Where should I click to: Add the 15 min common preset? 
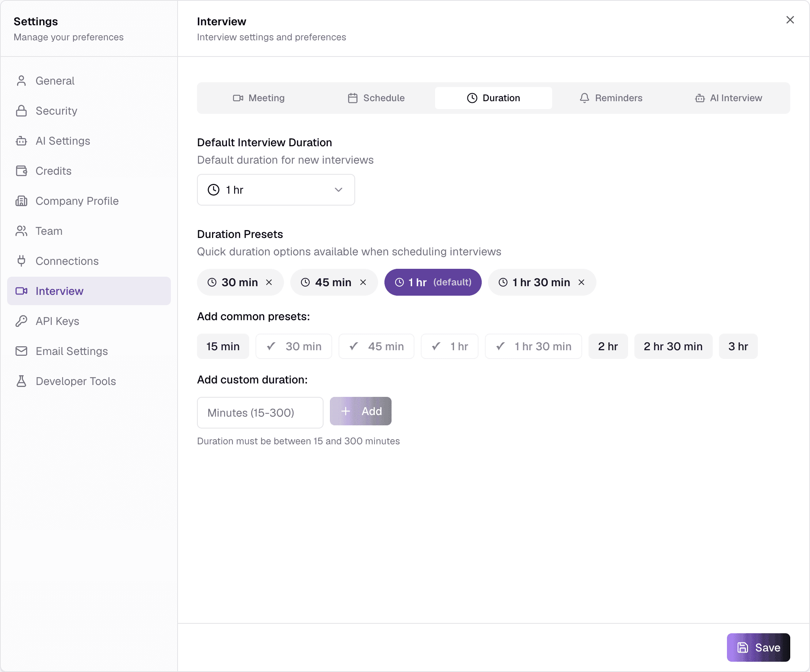(x=223, y=346)
